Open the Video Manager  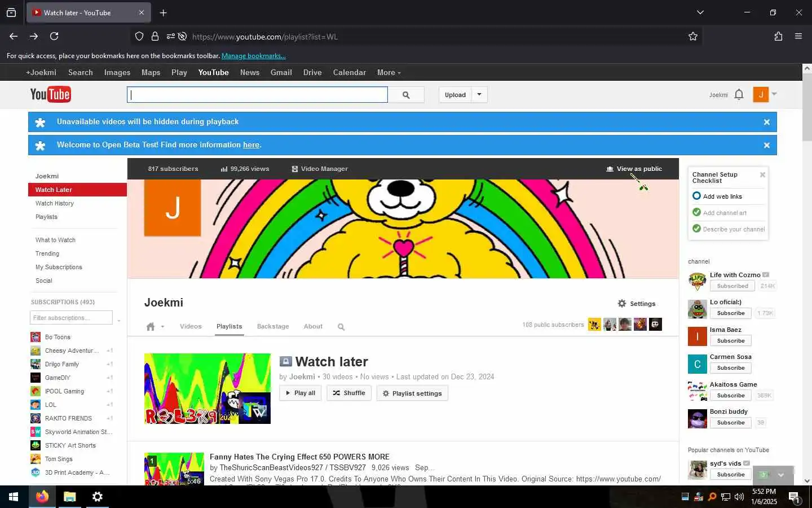click(320, 169)
